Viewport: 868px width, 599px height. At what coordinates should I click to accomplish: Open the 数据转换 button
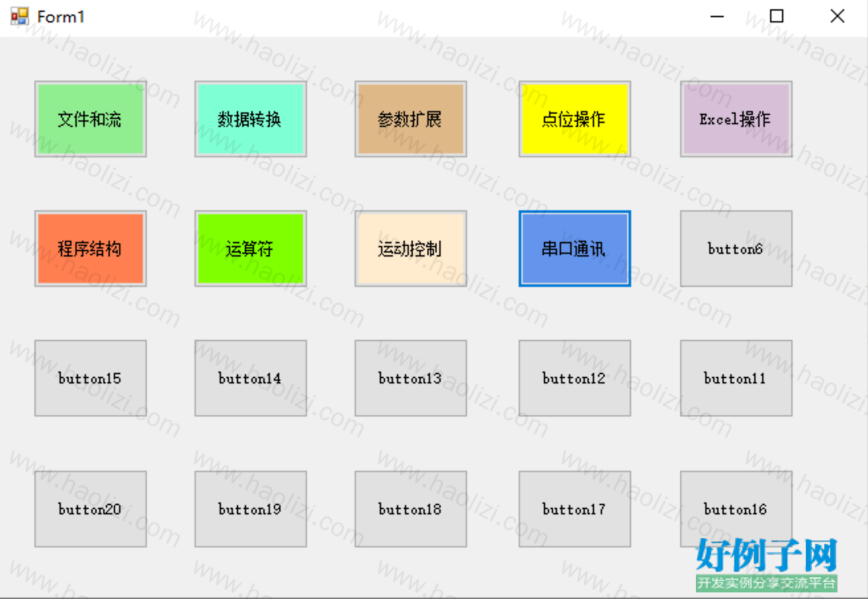251,119
